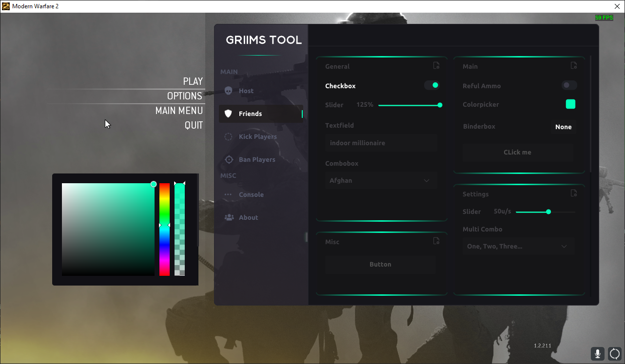Image resolution: width=625 pixels, height=364 pixels.
Task: Open the About section
Action: pos(261,217)
